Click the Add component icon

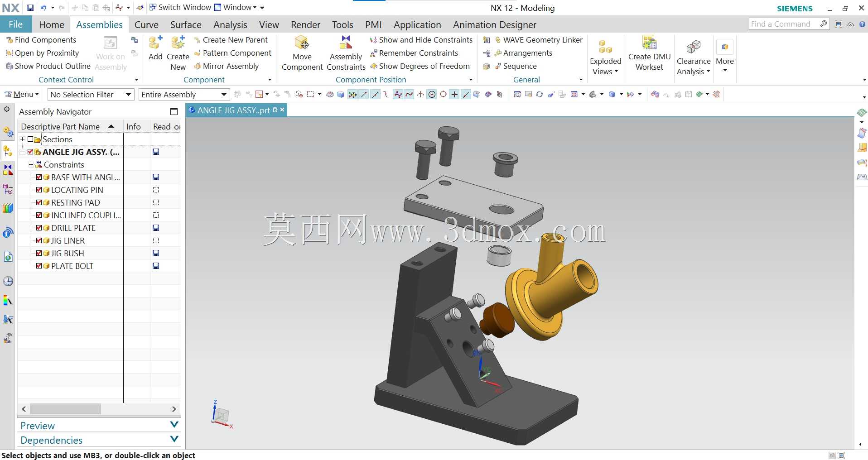click(x=155, y=43)
